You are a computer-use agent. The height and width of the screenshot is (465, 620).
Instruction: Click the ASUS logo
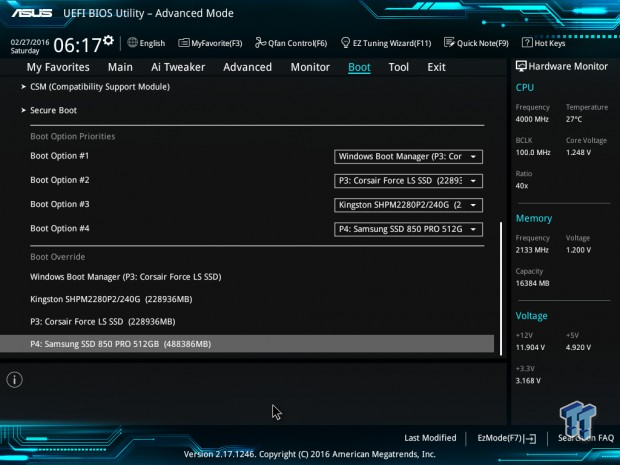pyautogui.click(x=32, y=13)
